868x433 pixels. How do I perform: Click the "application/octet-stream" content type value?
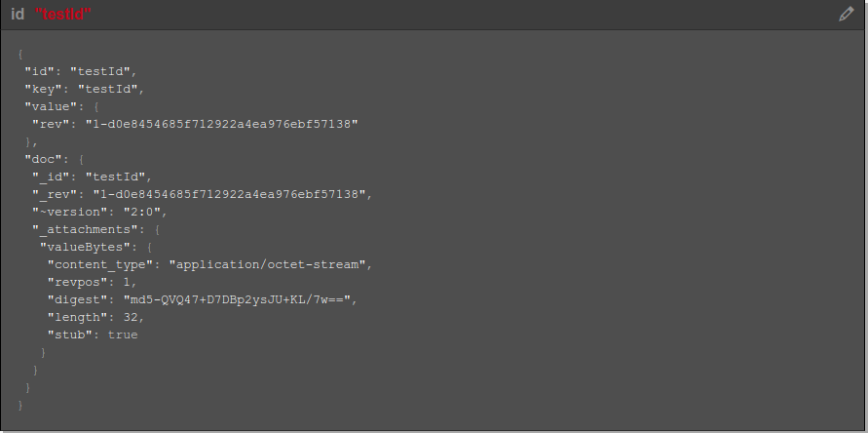click(270, 264)
